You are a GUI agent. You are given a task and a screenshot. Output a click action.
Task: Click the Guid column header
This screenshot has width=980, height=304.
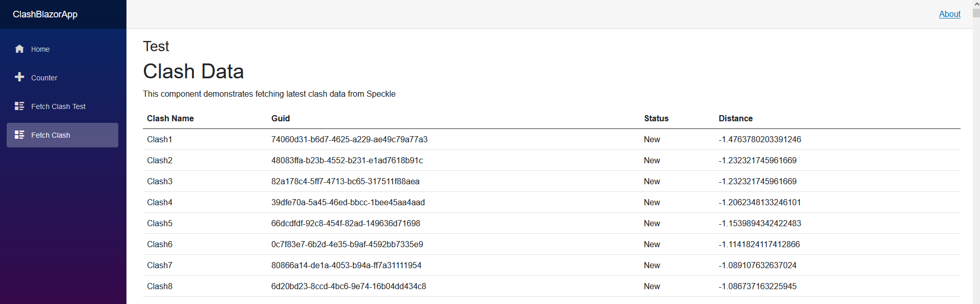click(281, 118)
